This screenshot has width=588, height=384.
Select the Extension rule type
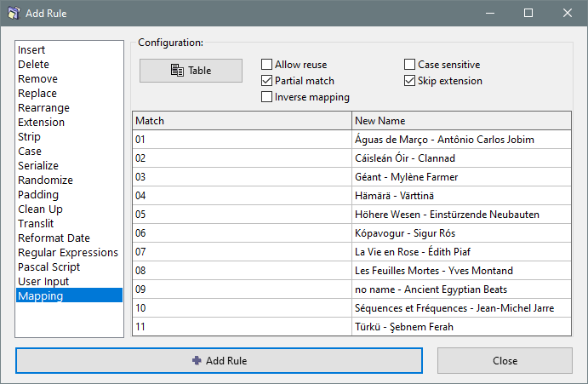70,122
